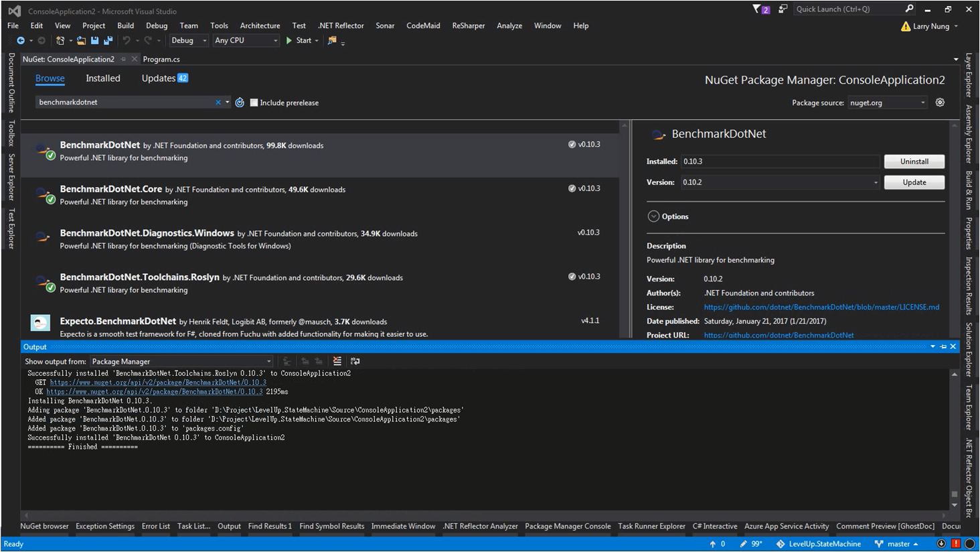Open master branch selector in status bar
The image size is (980, 552).
point(897,544)
